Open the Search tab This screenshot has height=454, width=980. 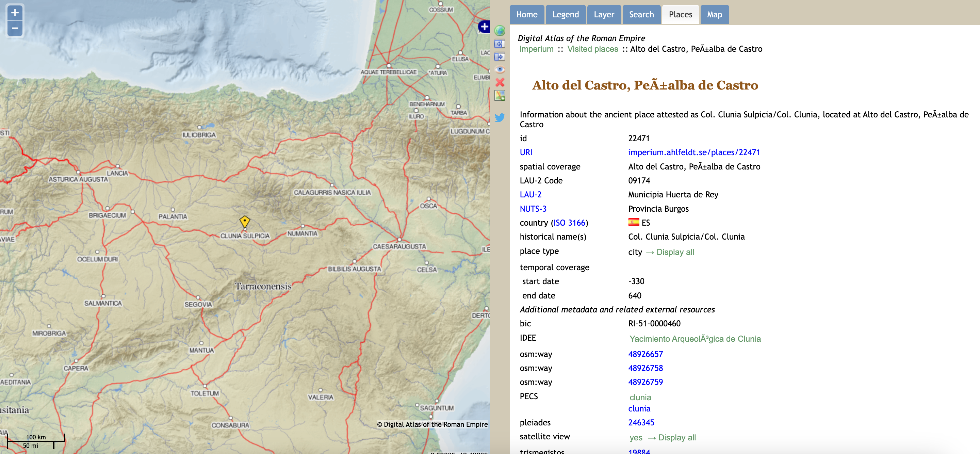pos(641,14)
